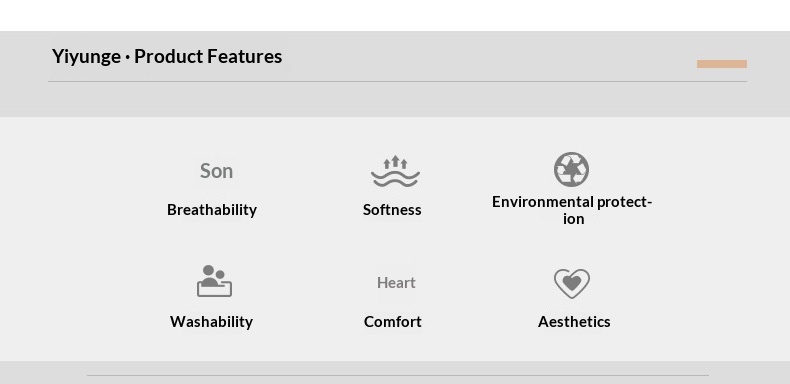Click the tan accent bar in header
Screen dimensions: 790x384
pos(721,64)
